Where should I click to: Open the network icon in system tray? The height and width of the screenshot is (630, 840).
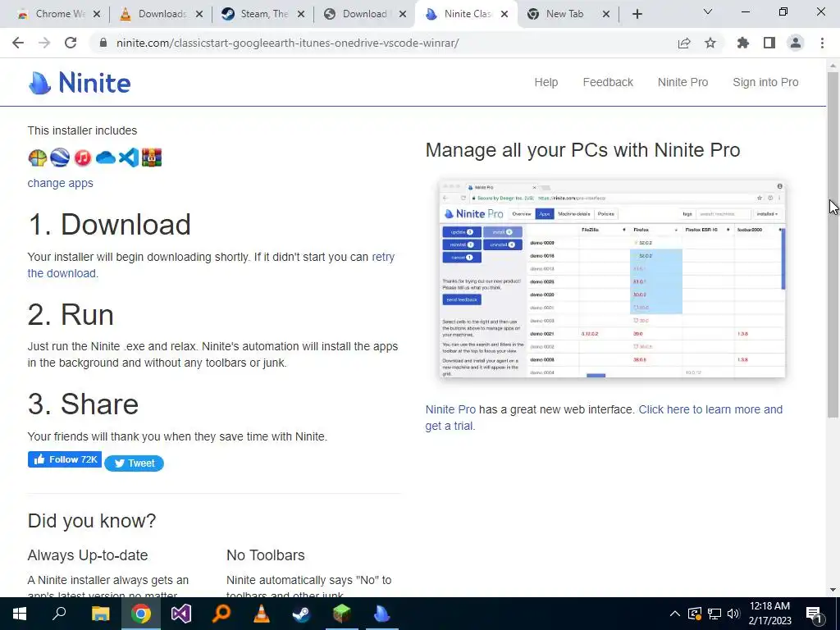click(x=714, y=614)
